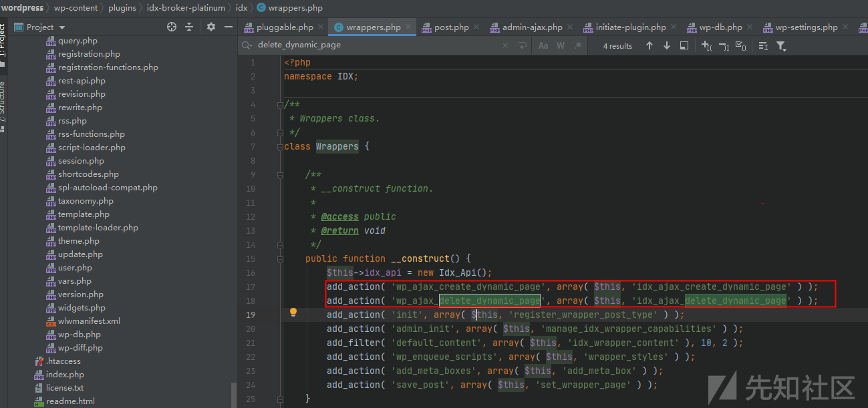Viewport: 868px width, 408px height.
Task: Toggle Regex search option
Action: pyautogui.click(x=577, y=45)
